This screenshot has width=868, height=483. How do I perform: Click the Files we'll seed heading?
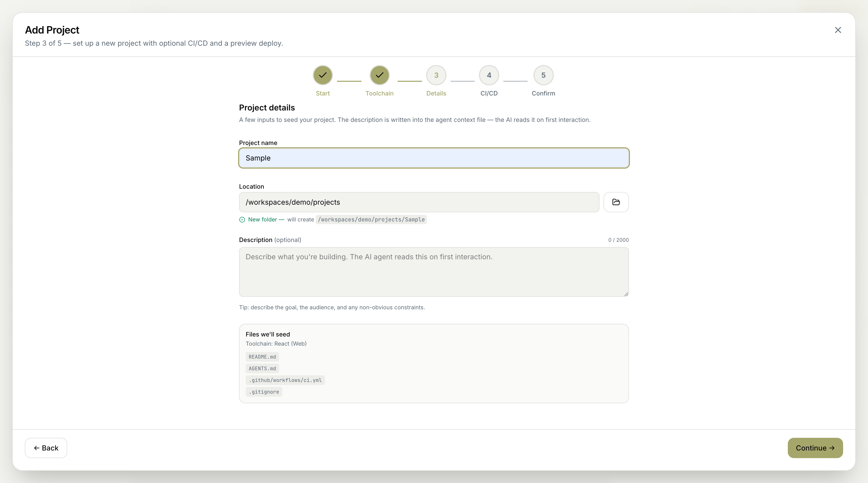268,334
